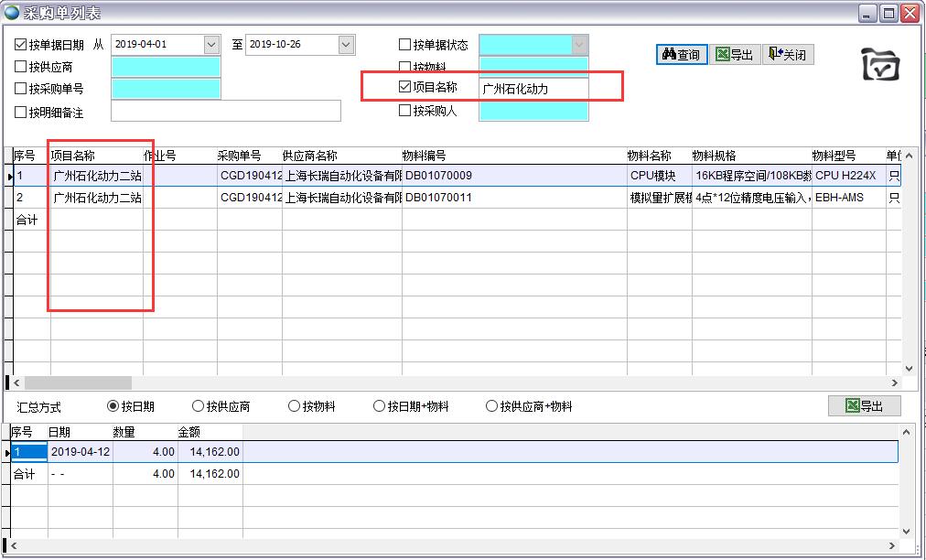This screenshot has height=560, width=926.
Task: Toggle the 按供应商 checkbox
Action: pyautogui.click(x=21, y=67)
